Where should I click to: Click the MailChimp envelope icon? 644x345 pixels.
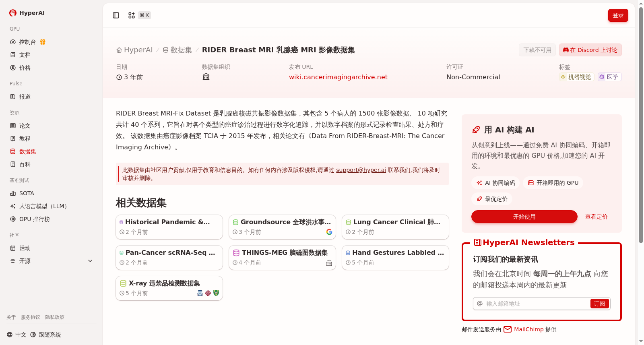pos(508,329)
